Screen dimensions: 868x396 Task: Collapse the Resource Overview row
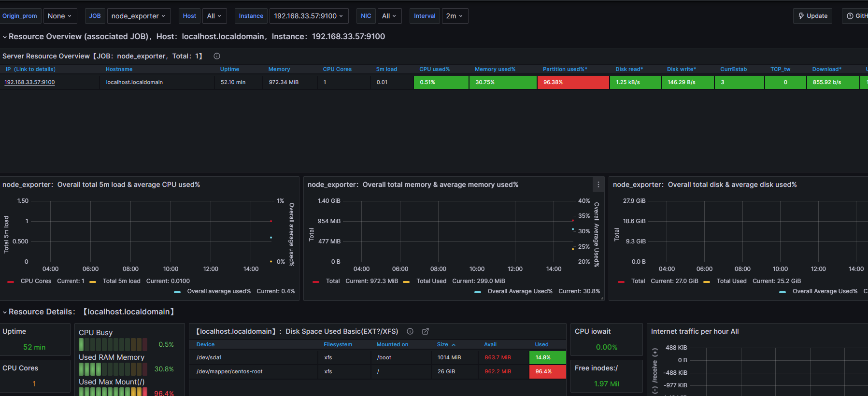click(5, 37)
